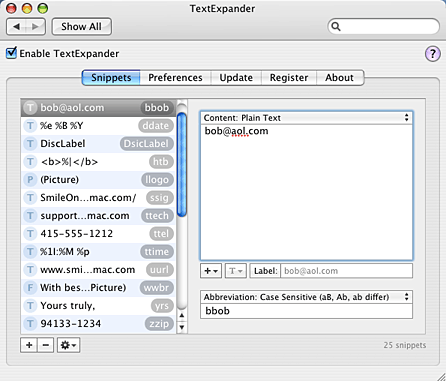Click the wwbr abbreviation badge
This screenshot has width=446, height=381.
(x=157, y=288)
